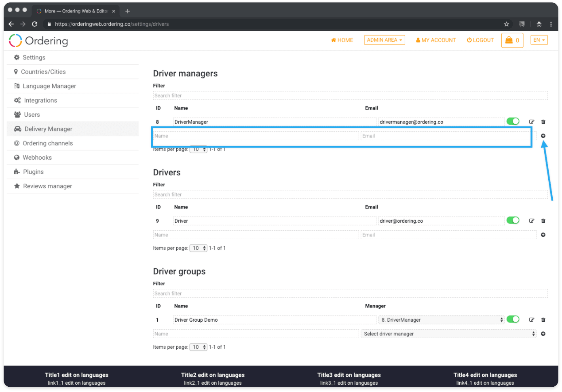Delete Driver Group Demo with trash icon
This screenshot has width=562, height=392.
(x=543, y=320)
